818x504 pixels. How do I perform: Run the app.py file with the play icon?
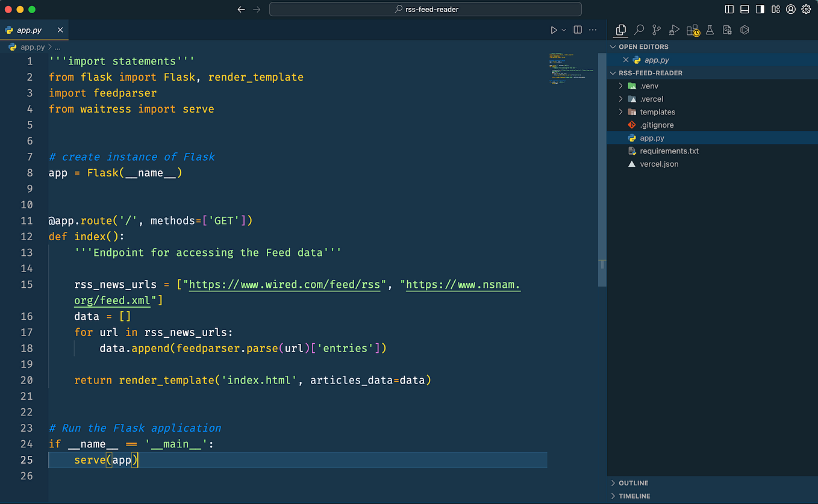[x=554, y=30]
